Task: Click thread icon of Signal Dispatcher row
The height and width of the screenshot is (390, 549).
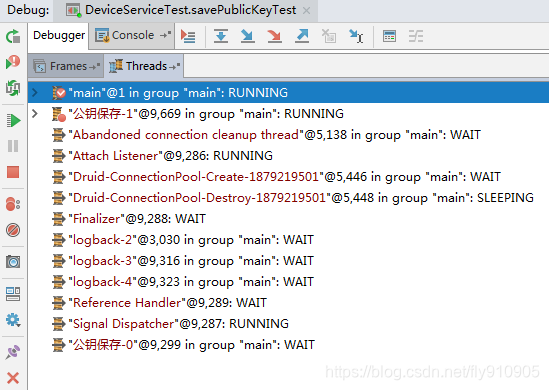Action: [58, 324]
